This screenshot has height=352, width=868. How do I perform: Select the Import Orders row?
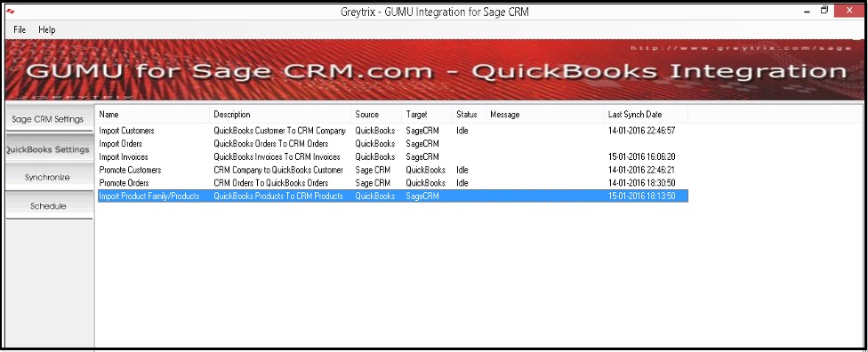coord(392,144)
